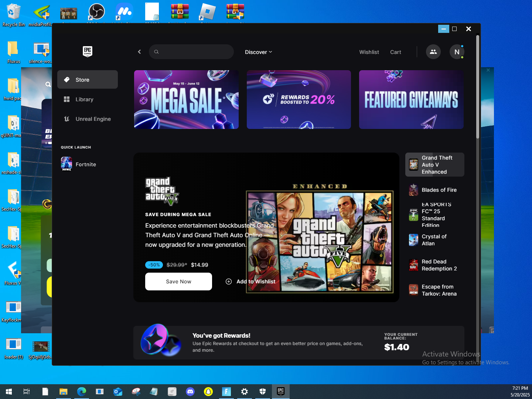Screen dimensions: 532x399
Task: Select Blades of Fire in featured list
Action: tap(435, 190)
